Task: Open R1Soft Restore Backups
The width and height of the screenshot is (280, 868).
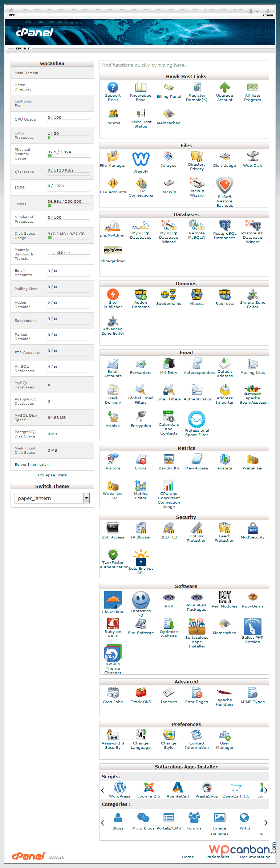Action: 225,185
